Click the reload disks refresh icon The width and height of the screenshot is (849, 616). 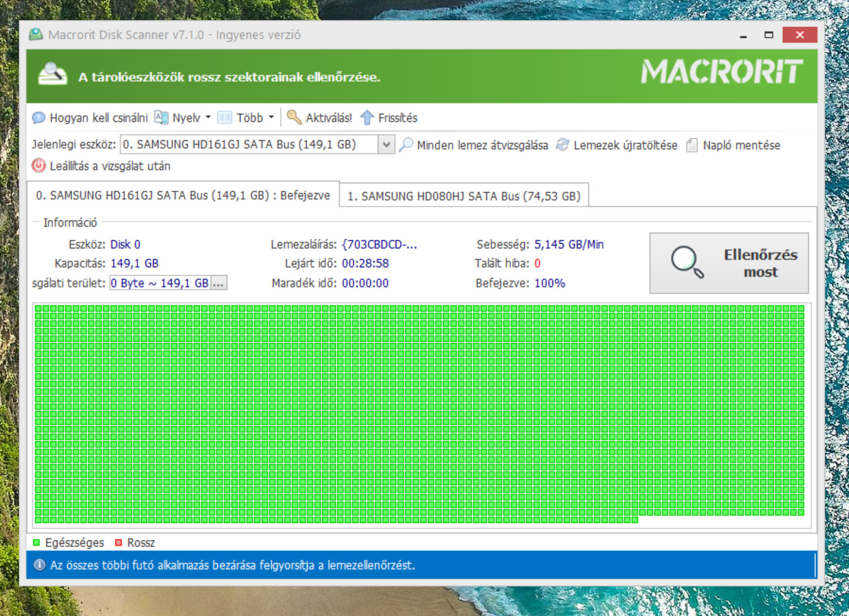[x=563, y=145]
